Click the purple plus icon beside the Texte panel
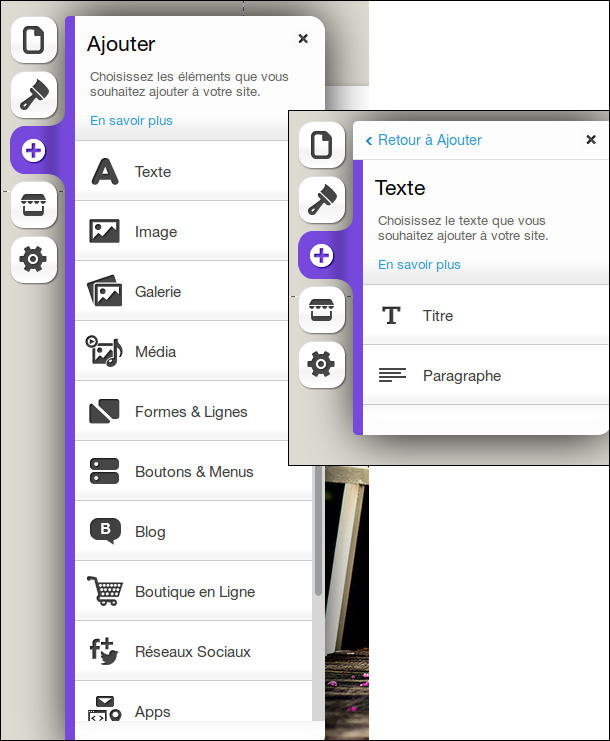610x741 pixels. pyautogui.click(x=321, y=256)
